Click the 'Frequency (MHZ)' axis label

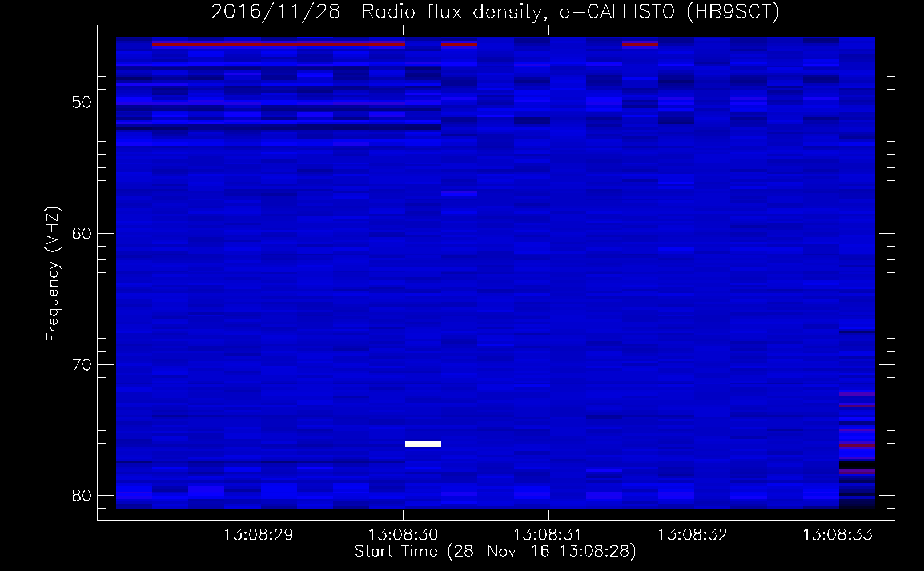[53, 274]
